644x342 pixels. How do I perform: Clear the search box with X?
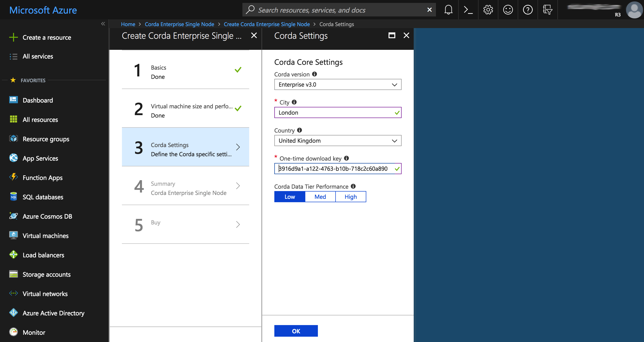pyautogui.click(x=429, y=10)
